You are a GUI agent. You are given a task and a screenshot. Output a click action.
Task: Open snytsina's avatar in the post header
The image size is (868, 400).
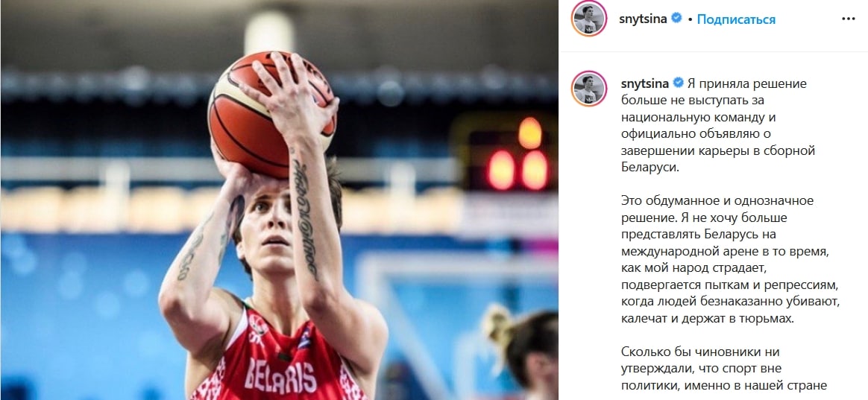(x=589, y=19)
